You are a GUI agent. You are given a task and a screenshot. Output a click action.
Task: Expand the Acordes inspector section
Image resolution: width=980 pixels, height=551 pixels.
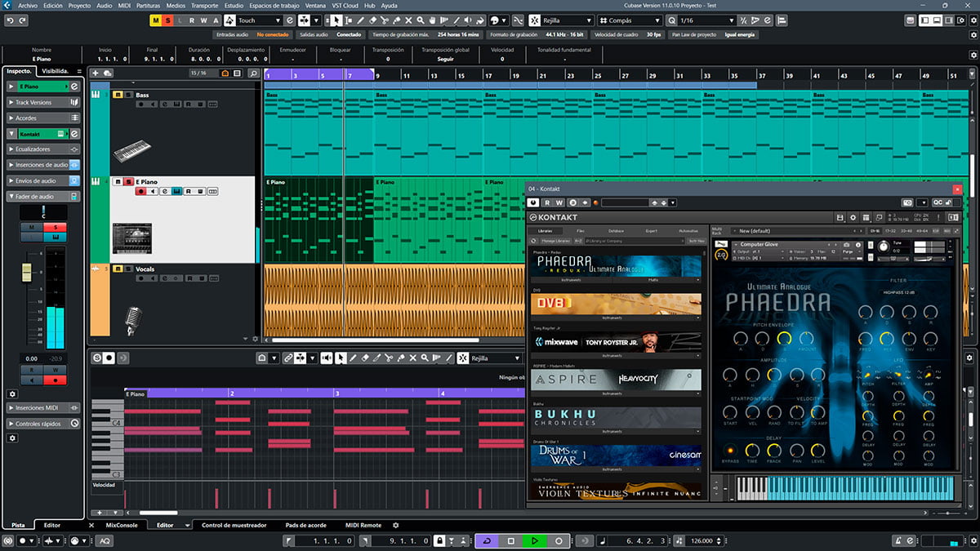click(43, 118)
